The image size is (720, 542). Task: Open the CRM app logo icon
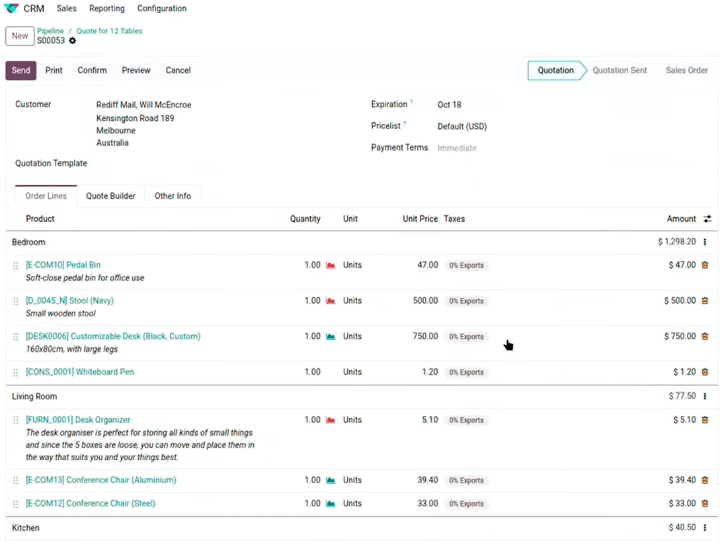[x=11, y=8]
